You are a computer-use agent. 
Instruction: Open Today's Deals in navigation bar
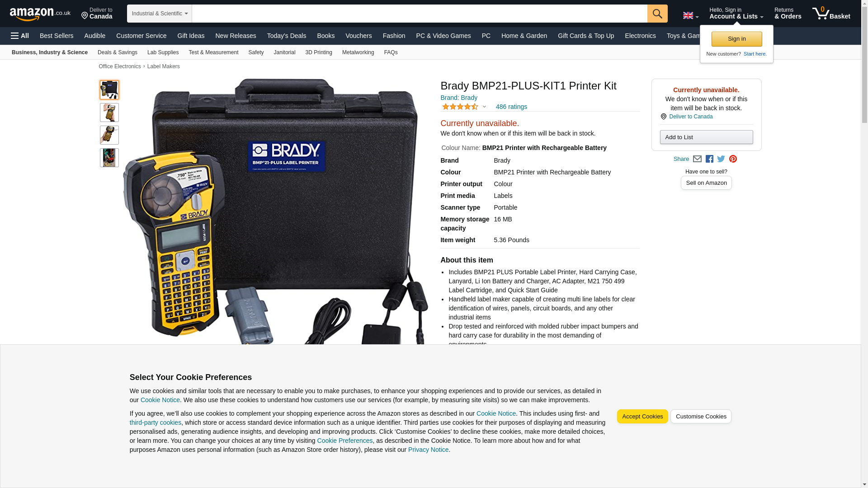286,36
